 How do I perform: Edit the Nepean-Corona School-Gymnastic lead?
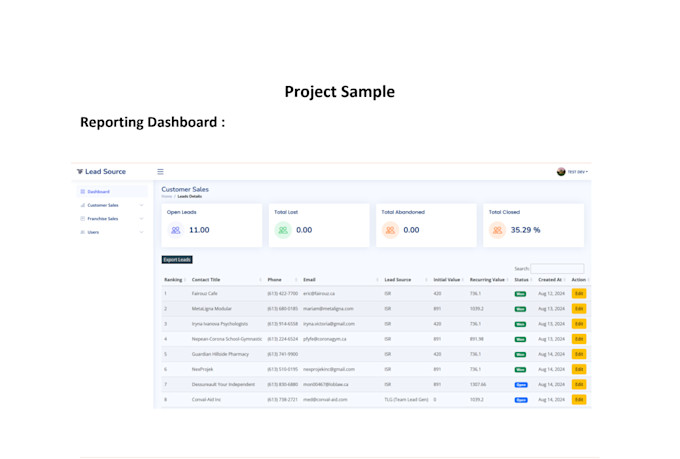579,339
